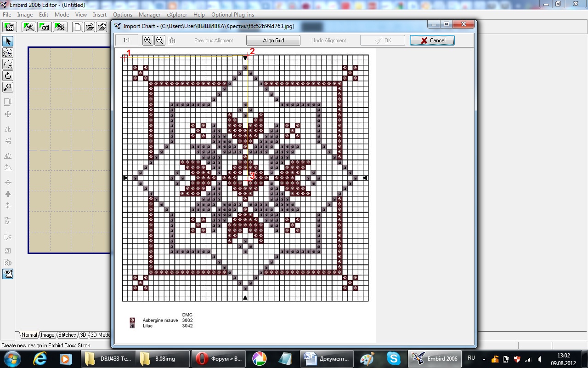Switch to the 3D tab
Viewport: 588px width, 368px height.
(x=83, y=335)
